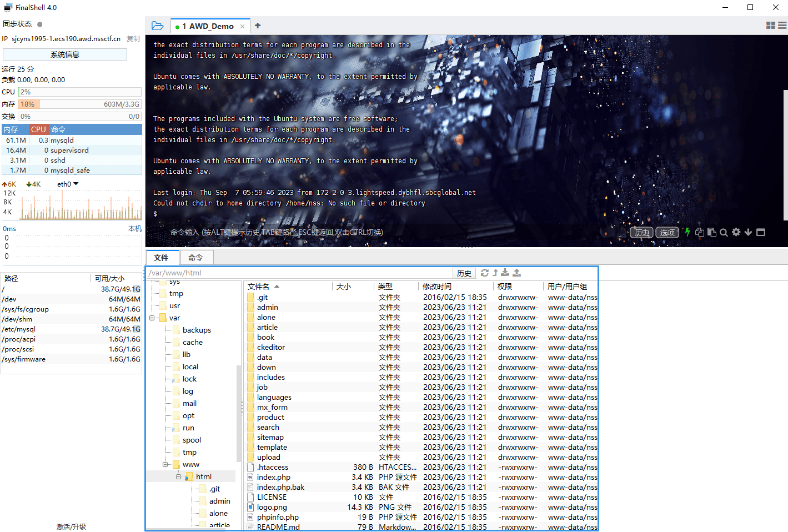
Task: Select the upload folder row
Action: click(x=422, y=458)
